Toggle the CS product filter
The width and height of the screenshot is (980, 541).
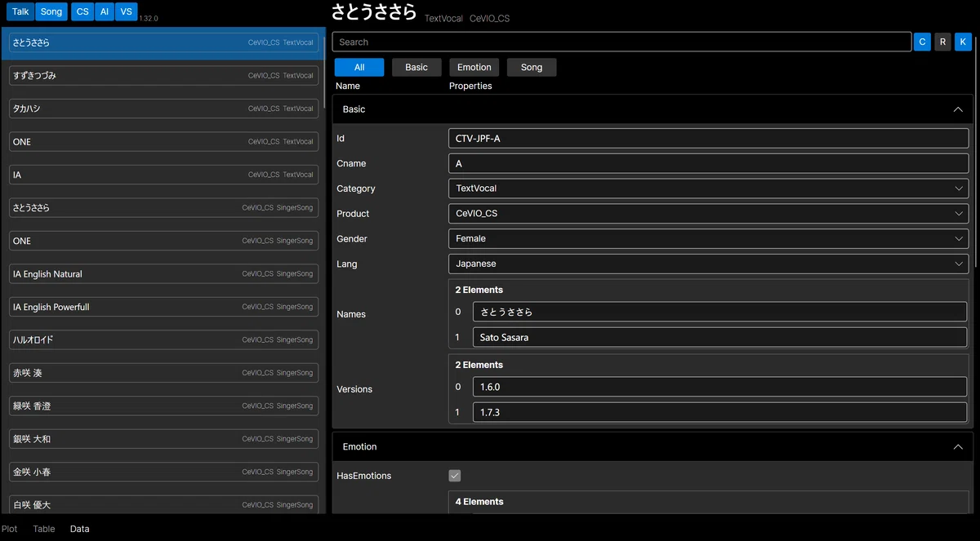point(82,11)
